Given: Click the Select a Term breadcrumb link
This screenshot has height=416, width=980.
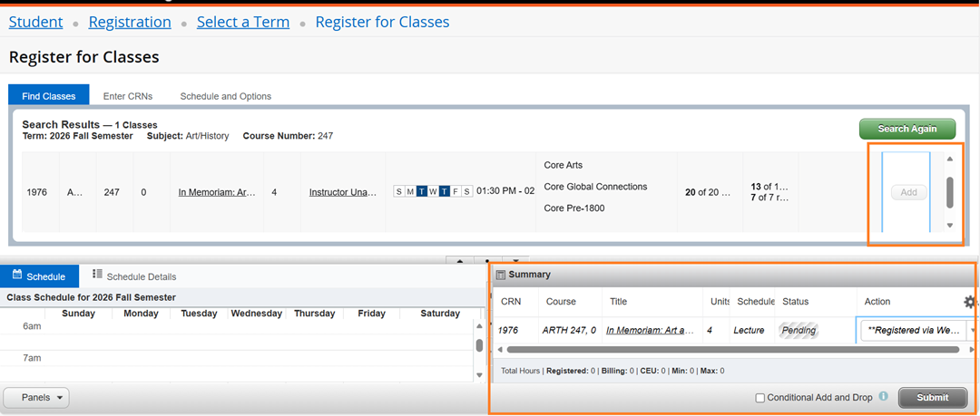Looking at the screenshot, I should click(243, 22).
